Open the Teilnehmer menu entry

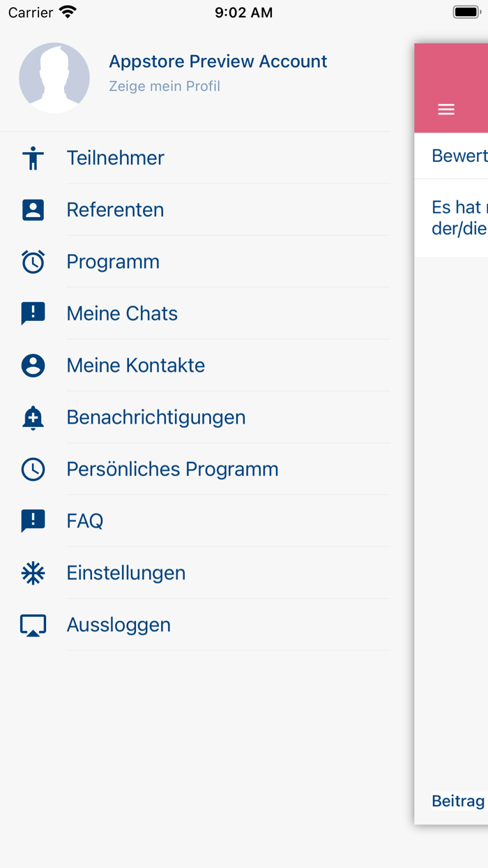click(x=116, y=158)
